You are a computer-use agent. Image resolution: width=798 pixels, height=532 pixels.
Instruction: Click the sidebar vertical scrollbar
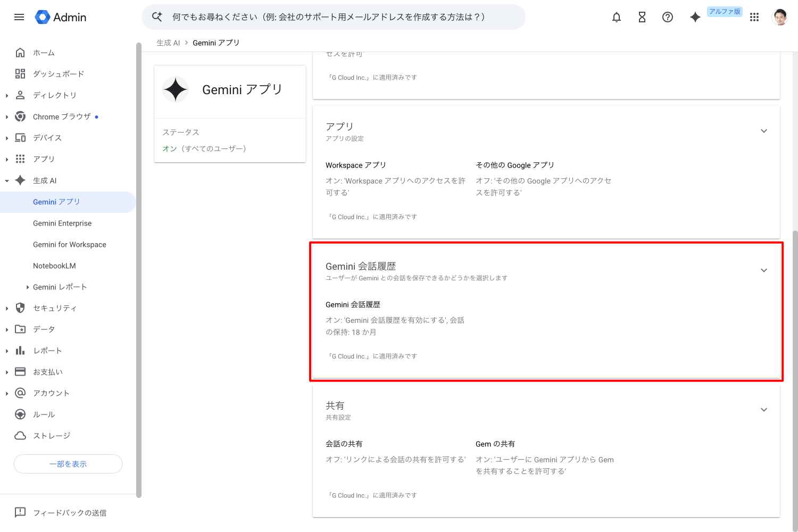(x=139, y=270)
